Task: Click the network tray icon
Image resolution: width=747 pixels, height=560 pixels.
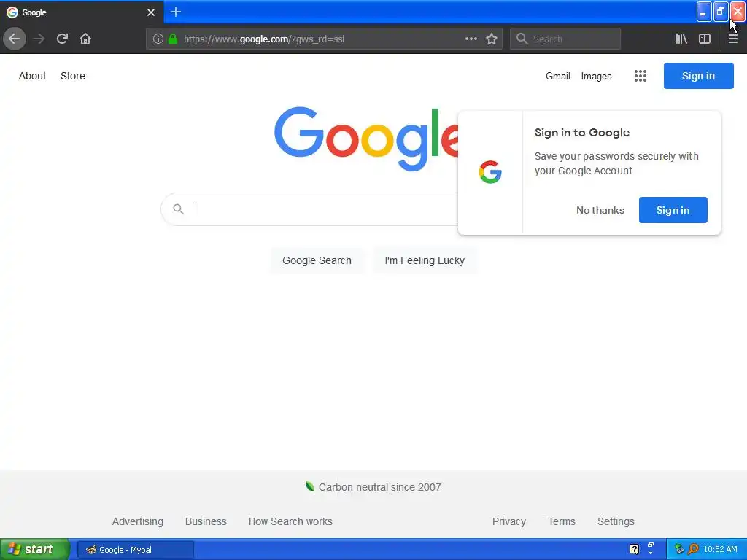Action: click(679, 549)
